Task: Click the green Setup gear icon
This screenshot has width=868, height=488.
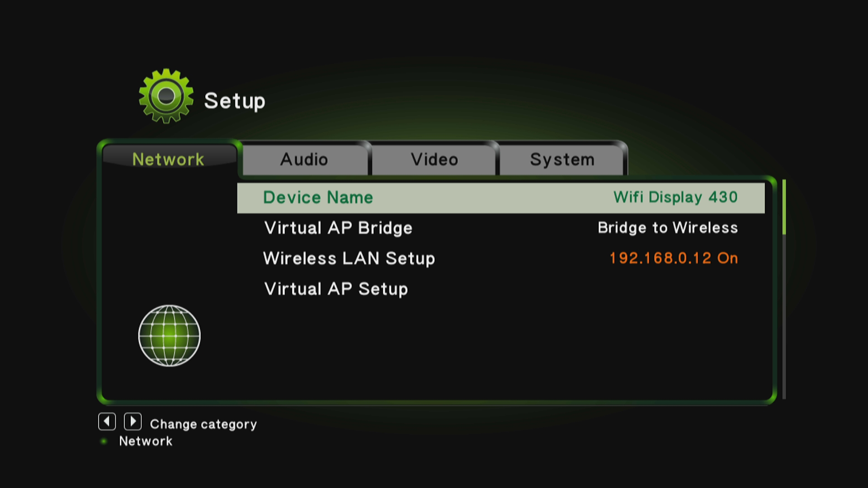Action: coord(166,96)
